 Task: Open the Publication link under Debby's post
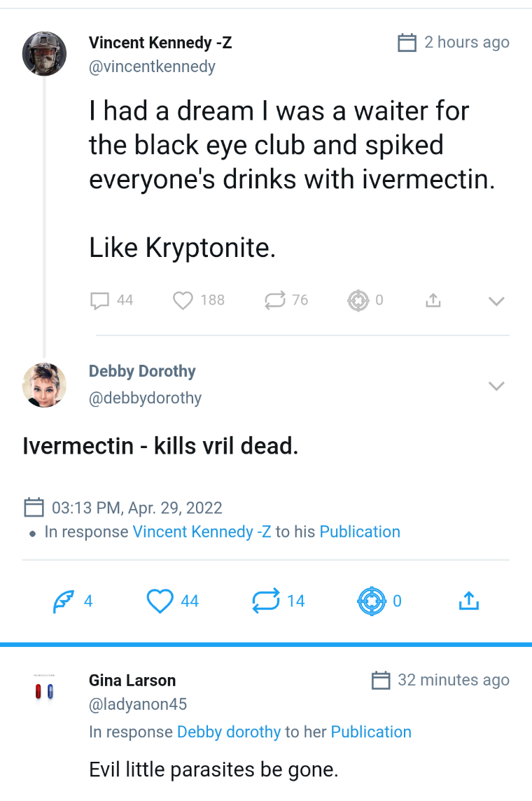pyautogui.click(x=360, y=531)
